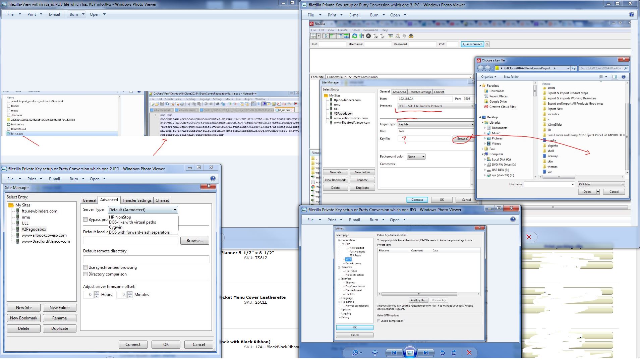Open the Protocol SFTP dropdown

coord(435,106)
